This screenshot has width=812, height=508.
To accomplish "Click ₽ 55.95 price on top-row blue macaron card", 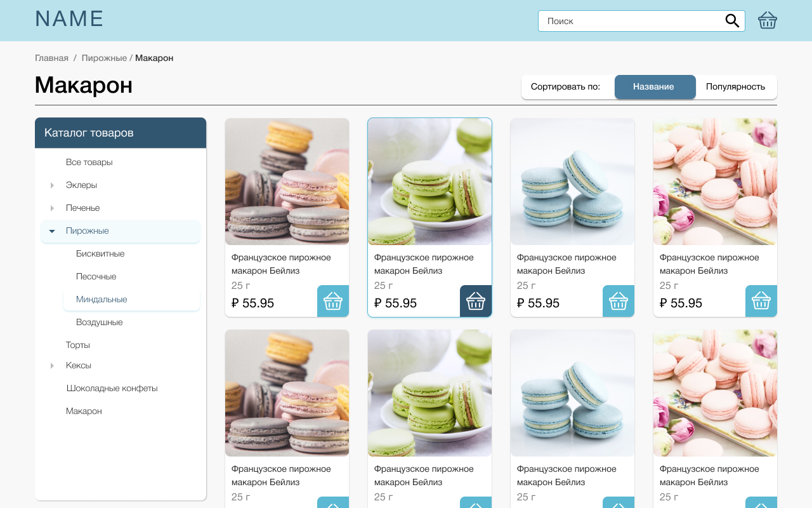I will 538,304.
